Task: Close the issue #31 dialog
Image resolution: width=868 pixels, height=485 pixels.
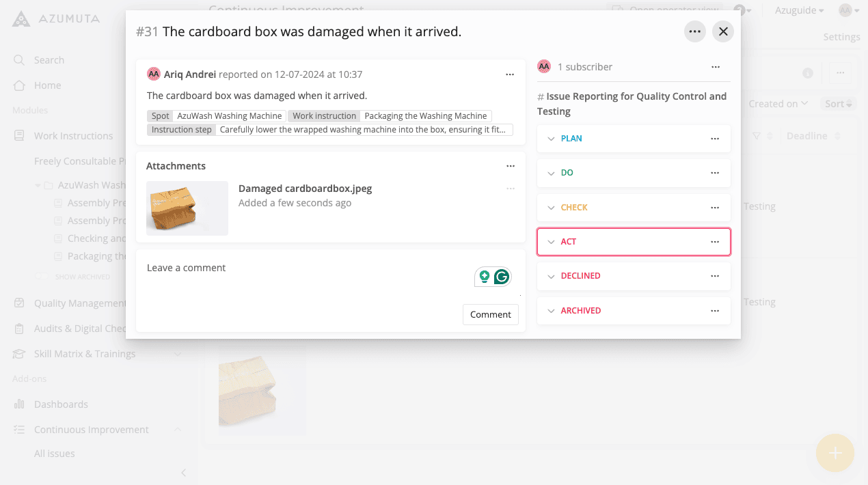Action: click(723, 31)
